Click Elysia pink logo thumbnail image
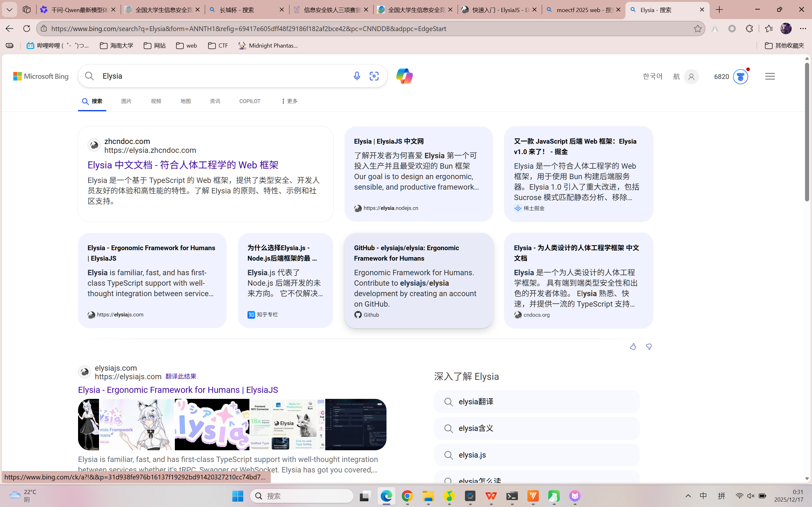 pos(212,424)
